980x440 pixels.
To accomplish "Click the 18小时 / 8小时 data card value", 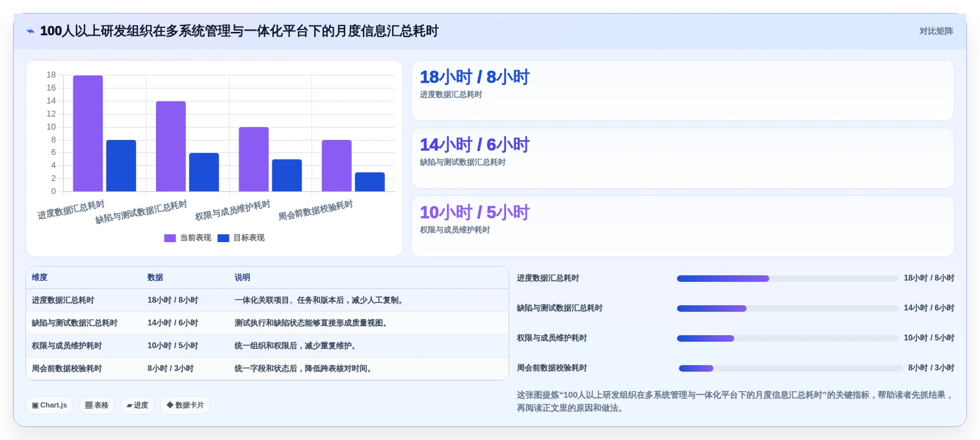I will 474,77.
